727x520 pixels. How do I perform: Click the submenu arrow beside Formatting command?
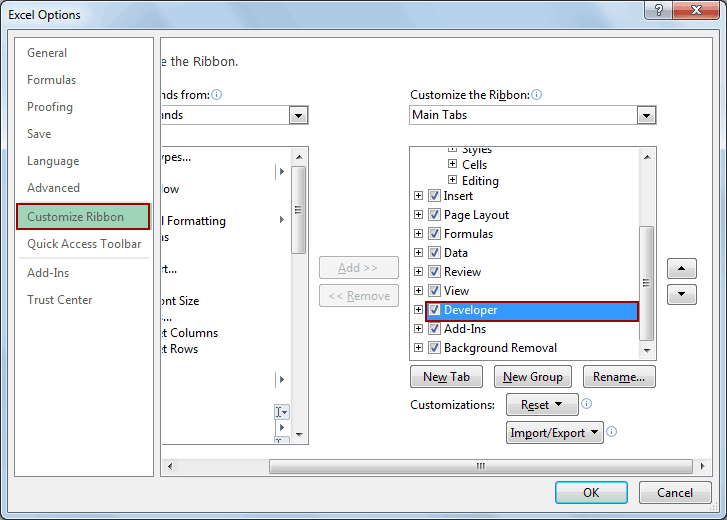pyautogui.click(x=281, y=220)
